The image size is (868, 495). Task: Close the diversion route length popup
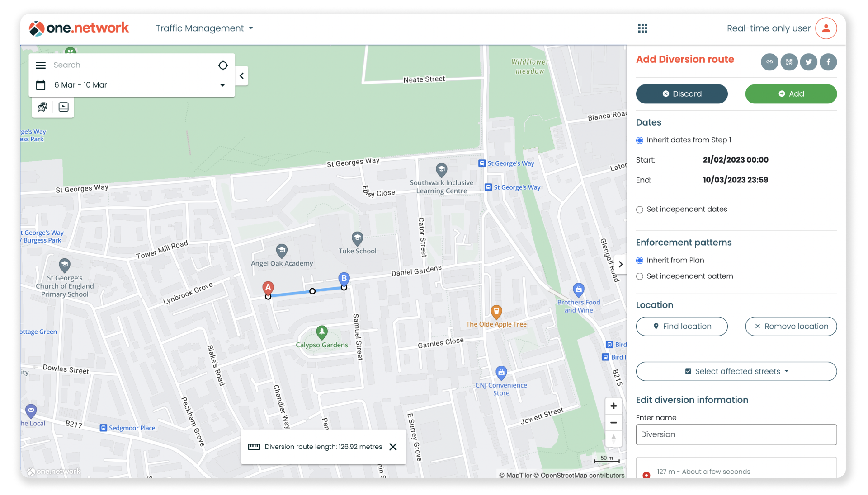[x=393, y=447]
